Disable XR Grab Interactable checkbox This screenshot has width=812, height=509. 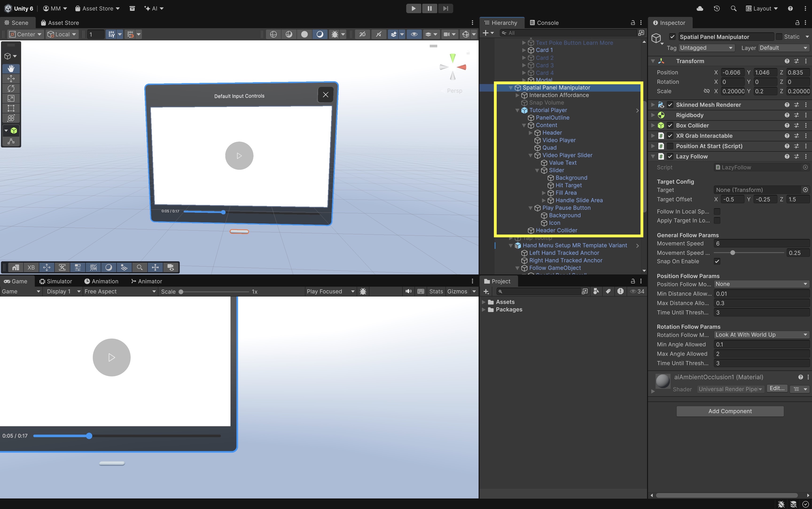670,136
